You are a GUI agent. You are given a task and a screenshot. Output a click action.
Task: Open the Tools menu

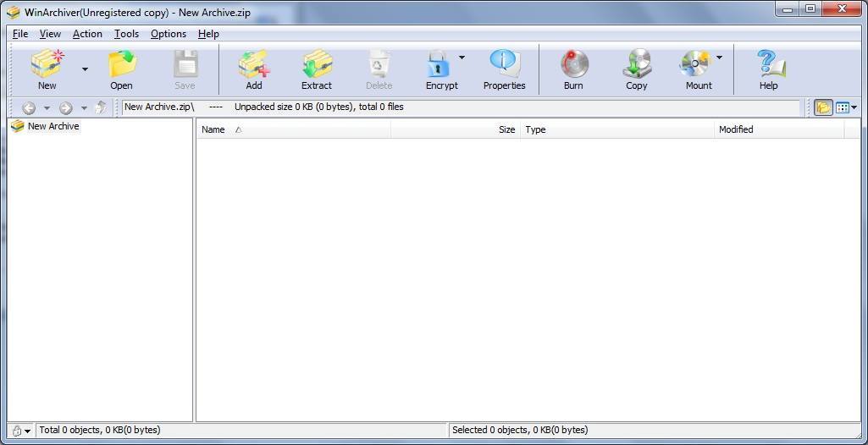point(126,34)
